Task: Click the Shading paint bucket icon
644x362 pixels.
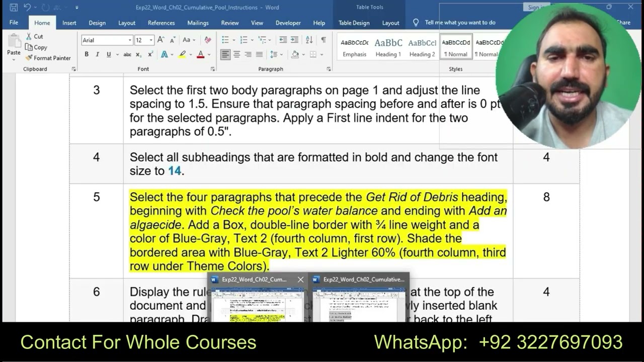Action: point(295,54)
